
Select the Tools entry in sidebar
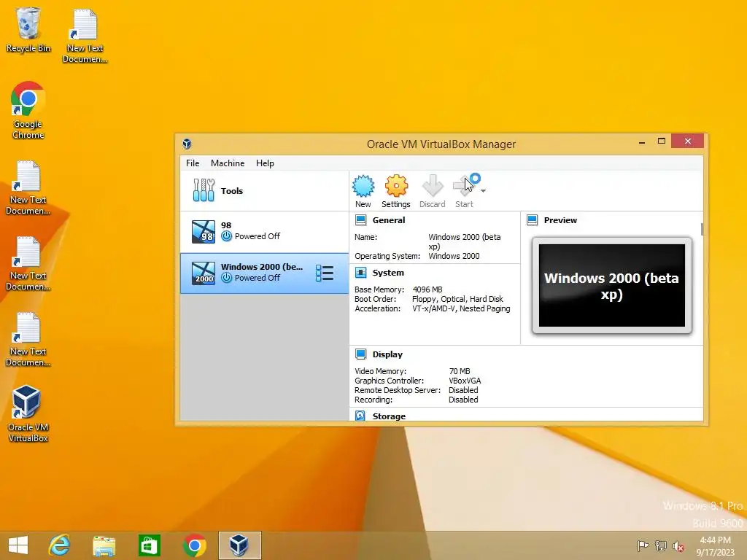264,190
